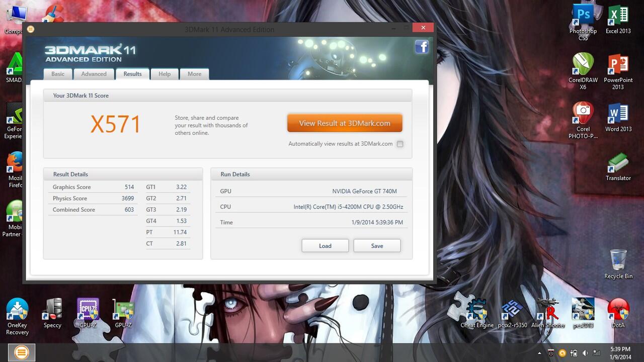644x362 pixels.
Task: Open the Photoshop CS5 desktop shortcut
Action: pos(583,23)
